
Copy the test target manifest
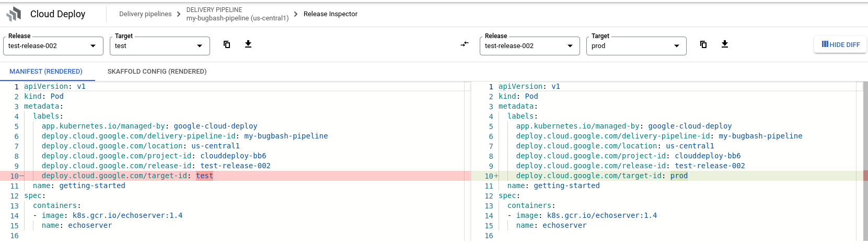(227, 44)
